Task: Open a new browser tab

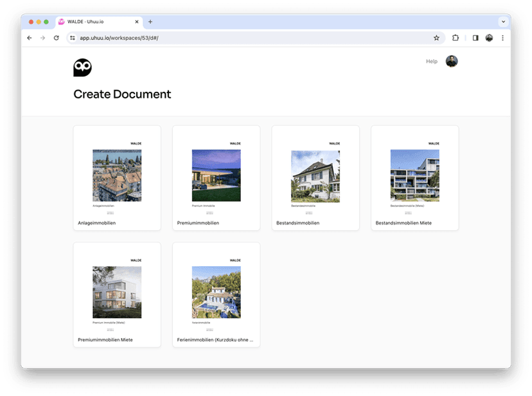Action: pos(150,22)
